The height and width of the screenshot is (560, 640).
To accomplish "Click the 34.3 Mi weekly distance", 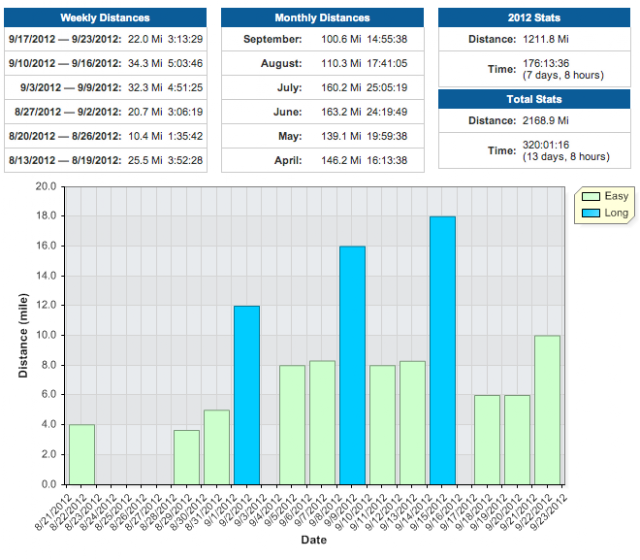I will pos(145,63).
